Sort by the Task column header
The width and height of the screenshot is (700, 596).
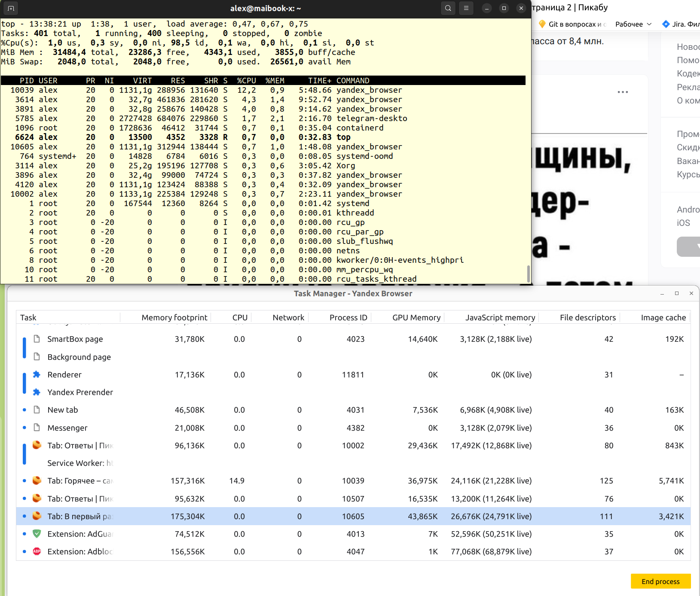click(x=28, y=317)
